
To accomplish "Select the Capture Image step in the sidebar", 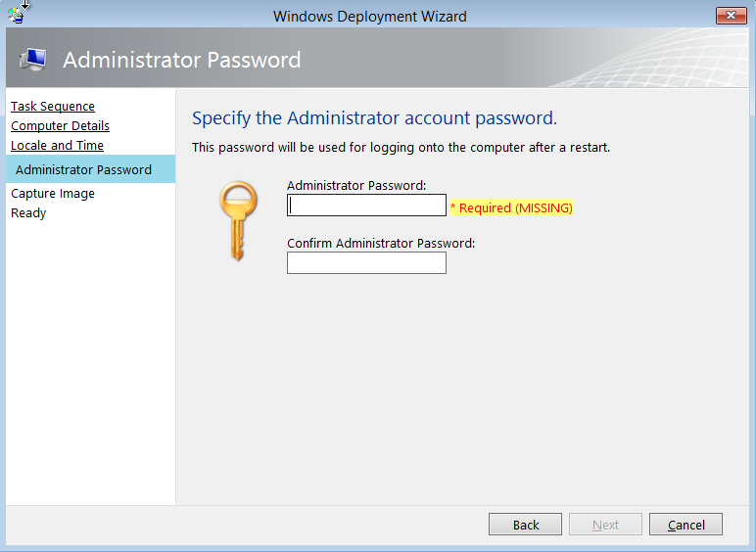I will 53,194.
